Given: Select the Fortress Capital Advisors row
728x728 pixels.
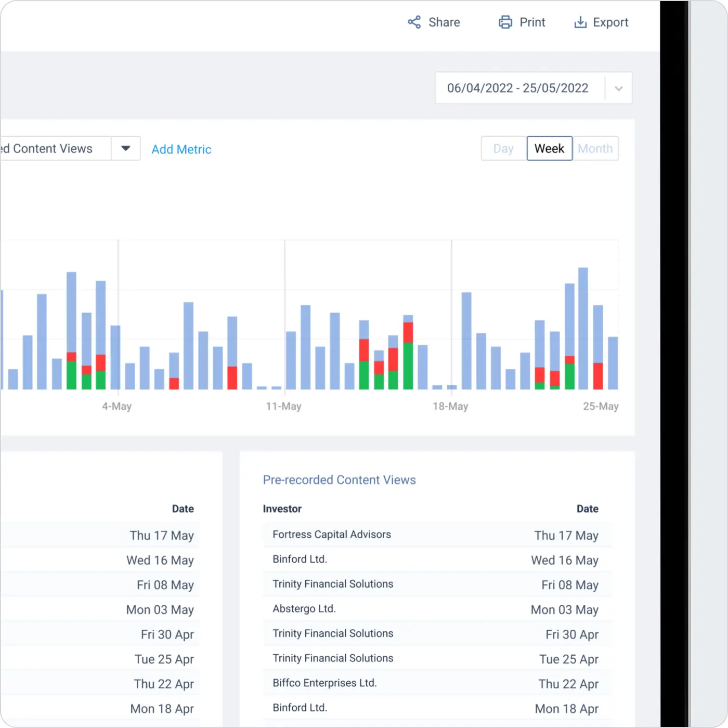Looking at the screenshot, I should pyautogui.click(x=332, y=535).
